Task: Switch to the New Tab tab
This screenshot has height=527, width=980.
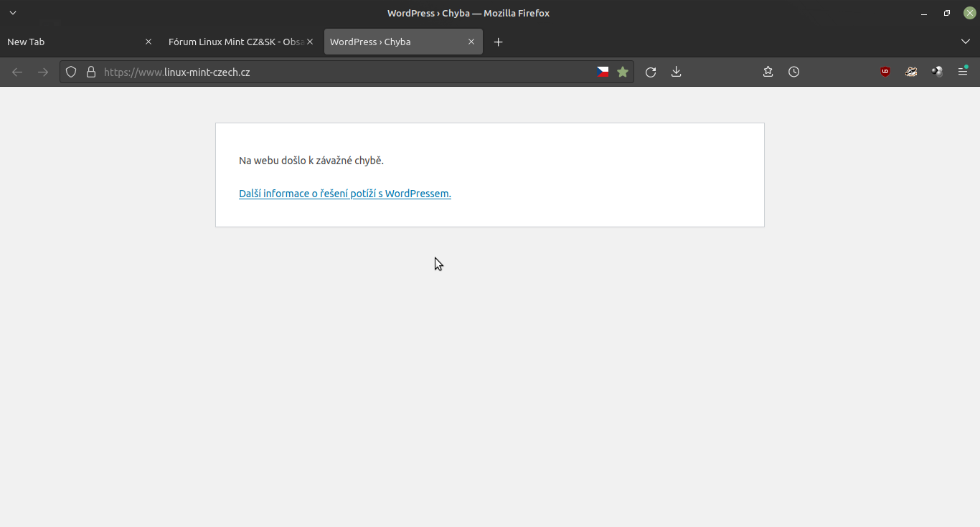Action: 72,42
